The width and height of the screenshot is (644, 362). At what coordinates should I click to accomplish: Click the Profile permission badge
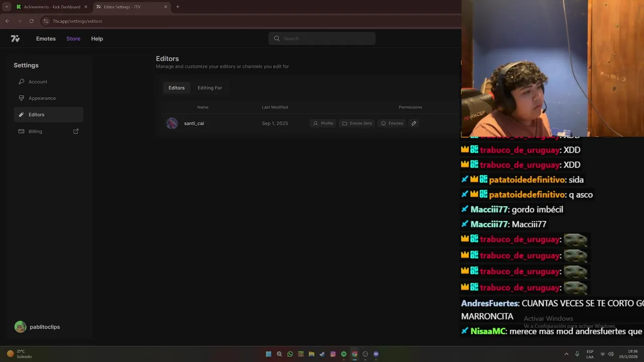tap(323, 123)
